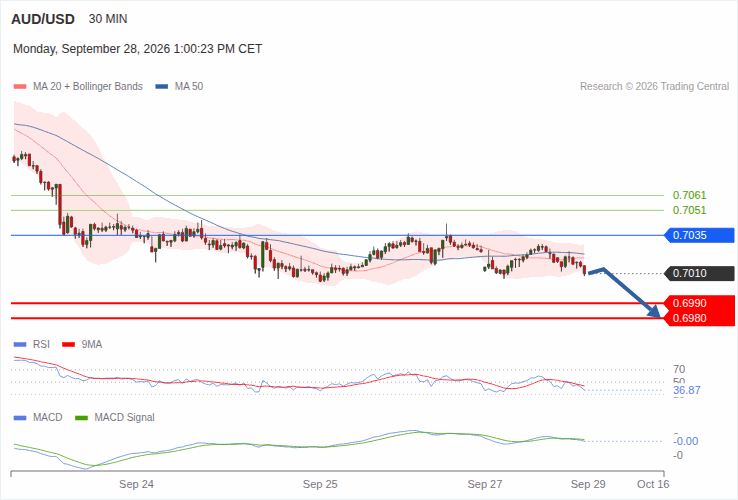
Task: Click the blue downward forecast arrow head
Action: (x=655, y=311)
